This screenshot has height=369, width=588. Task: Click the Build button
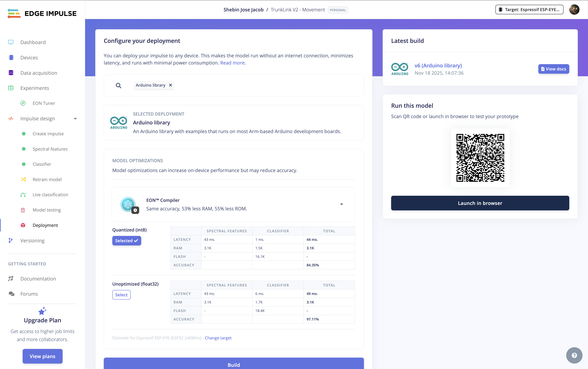(x=233, y=364)
